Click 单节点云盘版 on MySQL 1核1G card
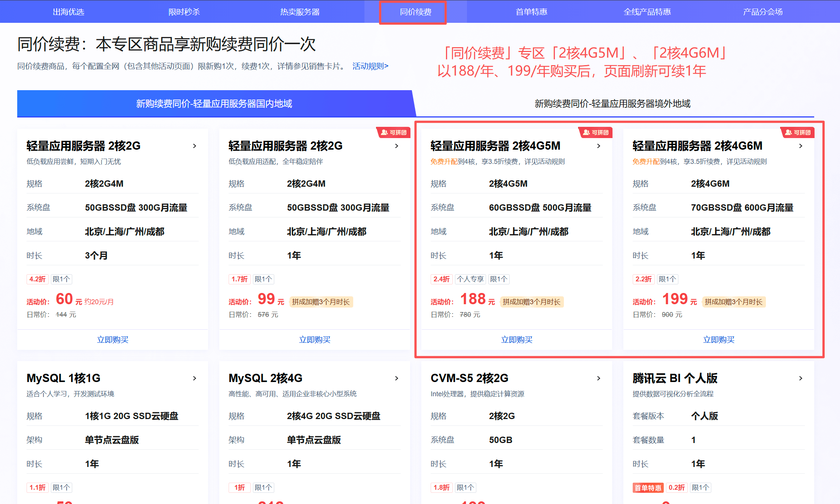 coord(112,440)
